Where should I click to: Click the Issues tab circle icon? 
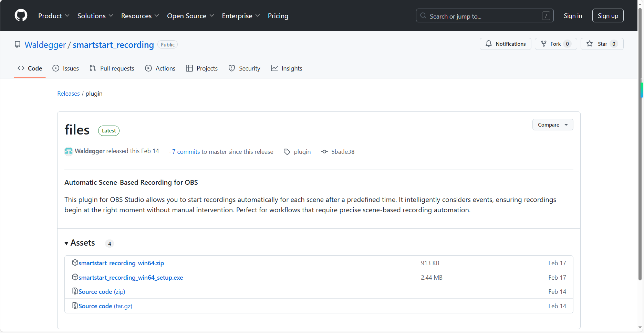pyautogui.click(x=56, y=68)
